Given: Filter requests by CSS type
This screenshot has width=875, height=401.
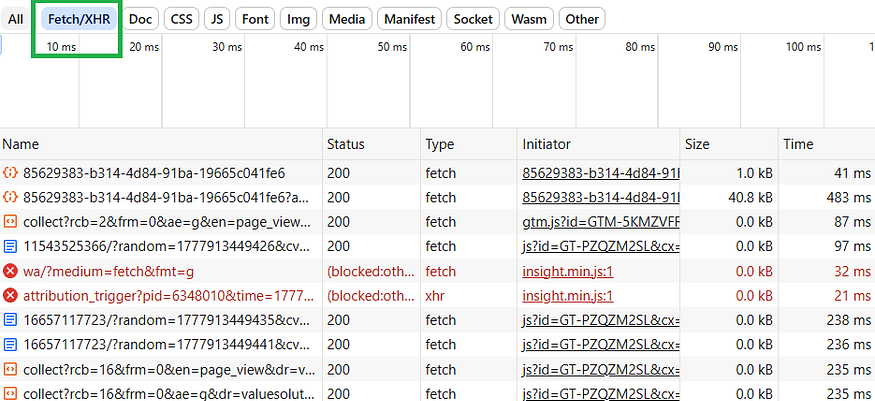Looking at the screenshot, I should [x=181, y=20].
